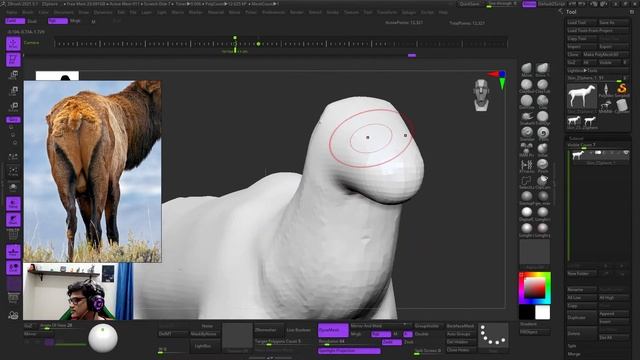Select the ClayBuildup brush icon
Viewport: 640px width, 360px height.
coord(527,85)
